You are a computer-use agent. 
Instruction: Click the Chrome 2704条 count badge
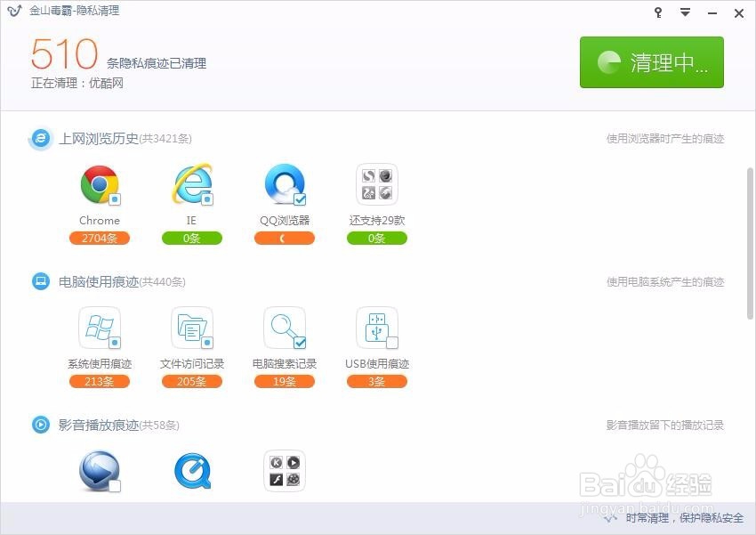100,238
